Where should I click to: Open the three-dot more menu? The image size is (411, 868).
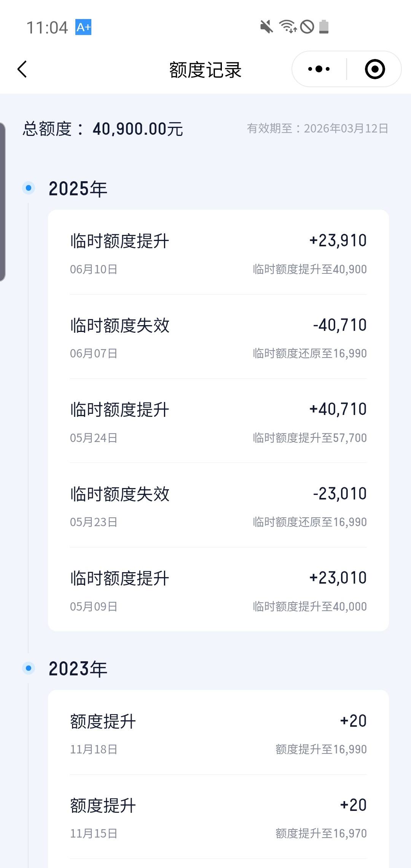pyautogui.click(x=319, y=69)
